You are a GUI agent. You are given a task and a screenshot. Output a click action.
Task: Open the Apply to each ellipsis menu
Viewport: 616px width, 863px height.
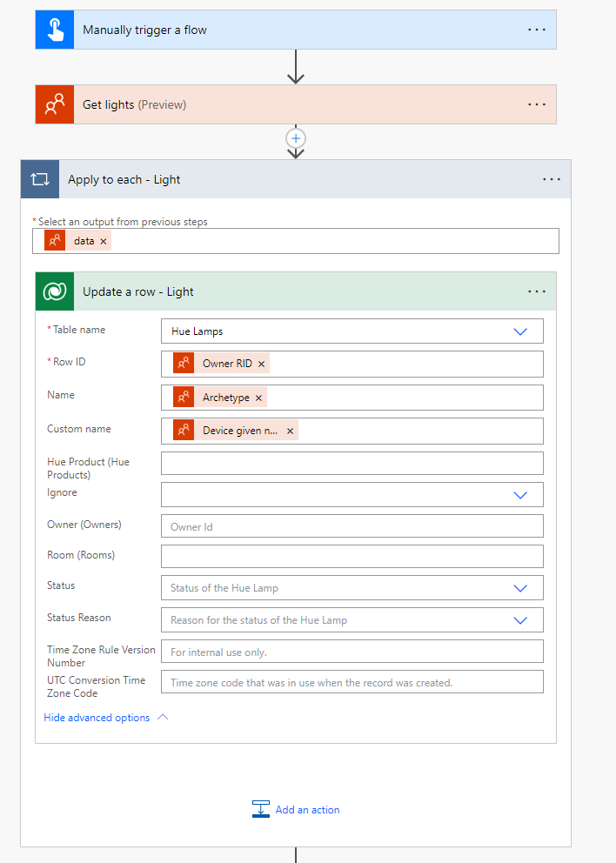[552, 179]
